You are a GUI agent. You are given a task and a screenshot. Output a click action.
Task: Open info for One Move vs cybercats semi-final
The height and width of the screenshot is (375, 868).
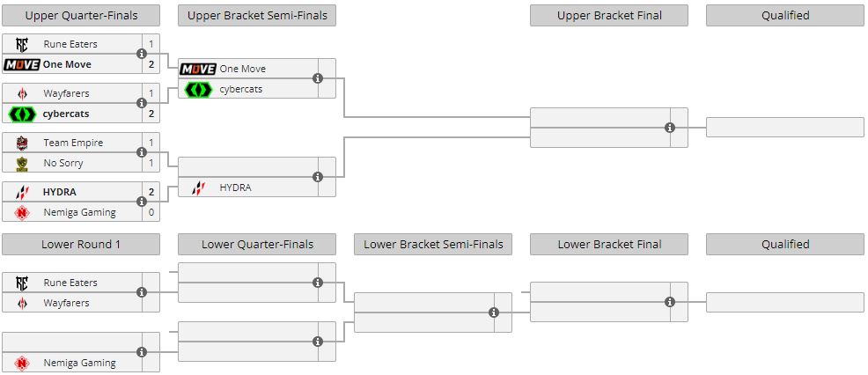pyautogui.click(x=318, y=78)
